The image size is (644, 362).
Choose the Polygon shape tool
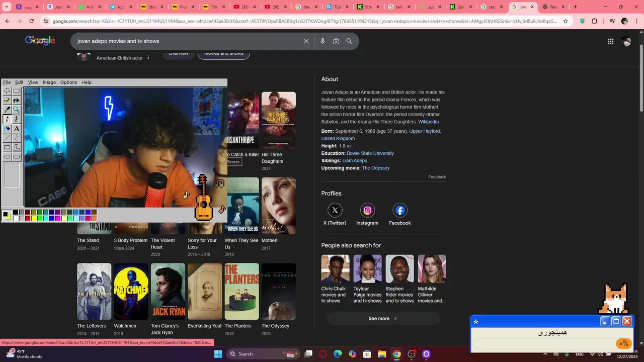click(x=17, y=148)
